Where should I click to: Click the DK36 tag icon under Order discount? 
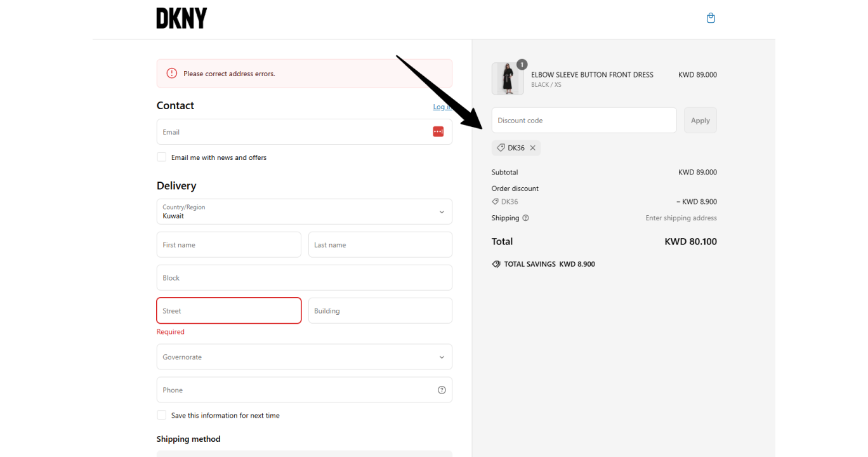[x=496, y=202]
